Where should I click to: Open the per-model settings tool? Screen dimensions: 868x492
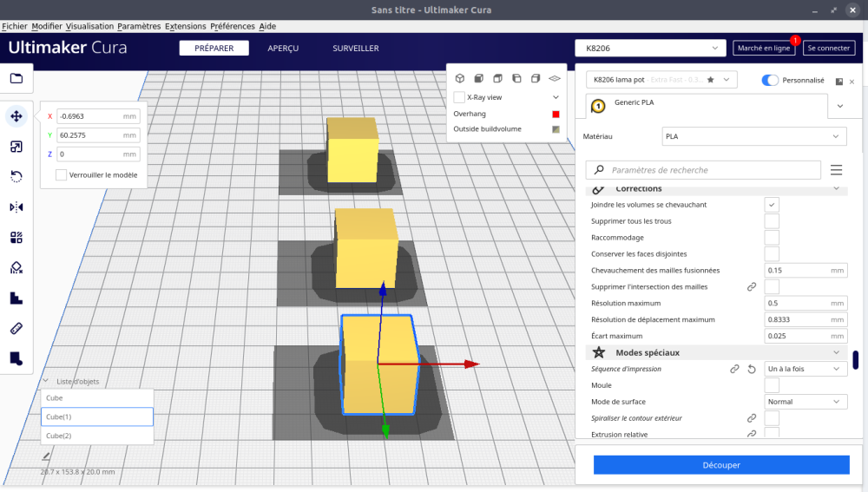(x=16, y=238)
